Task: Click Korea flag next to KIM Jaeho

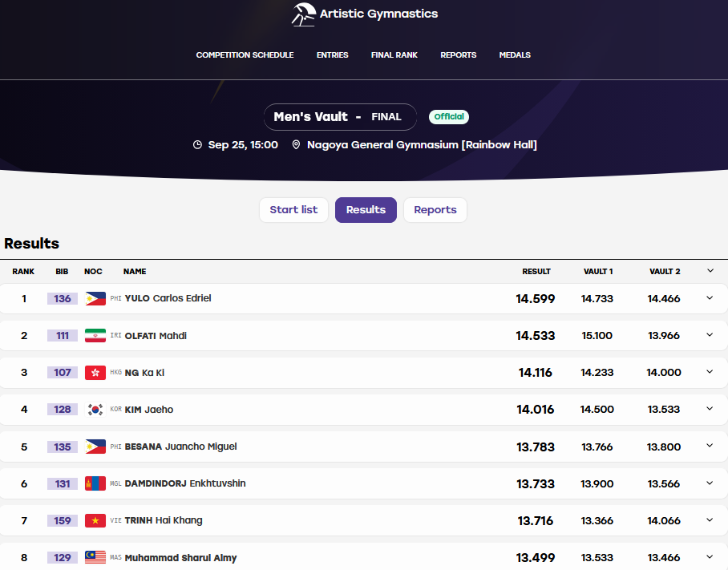Action: 95,410
